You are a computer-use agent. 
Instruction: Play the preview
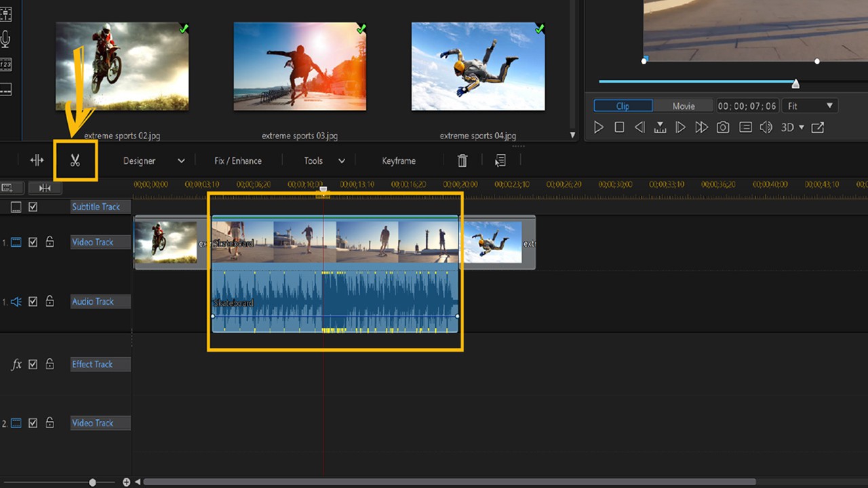click(598, 127)
